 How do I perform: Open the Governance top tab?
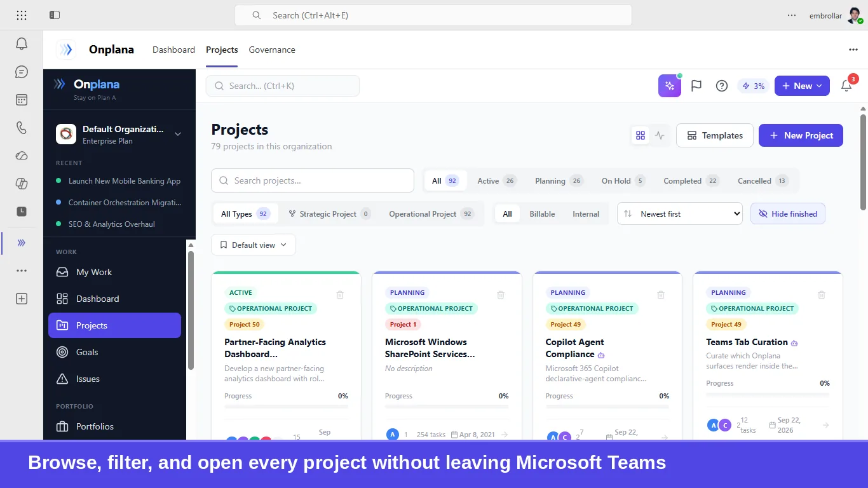[272, 50]
